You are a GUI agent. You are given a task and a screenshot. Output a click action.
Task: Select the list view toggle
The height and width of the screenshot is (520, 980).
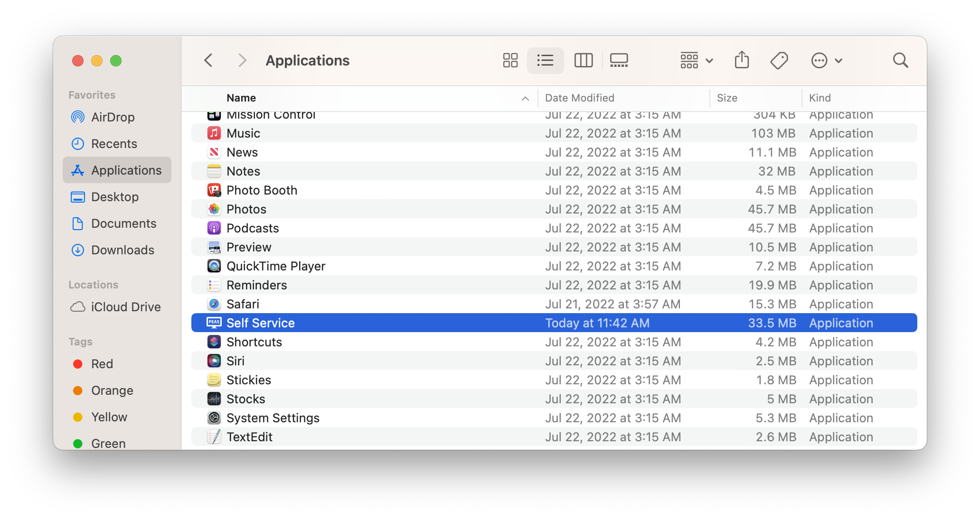click(545, 60)
